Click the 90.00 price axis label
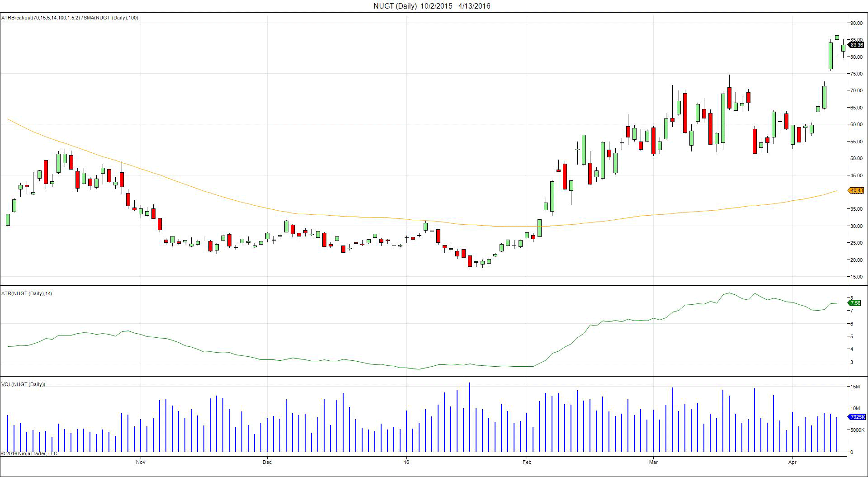868x477 pixels. pos(856,23)
